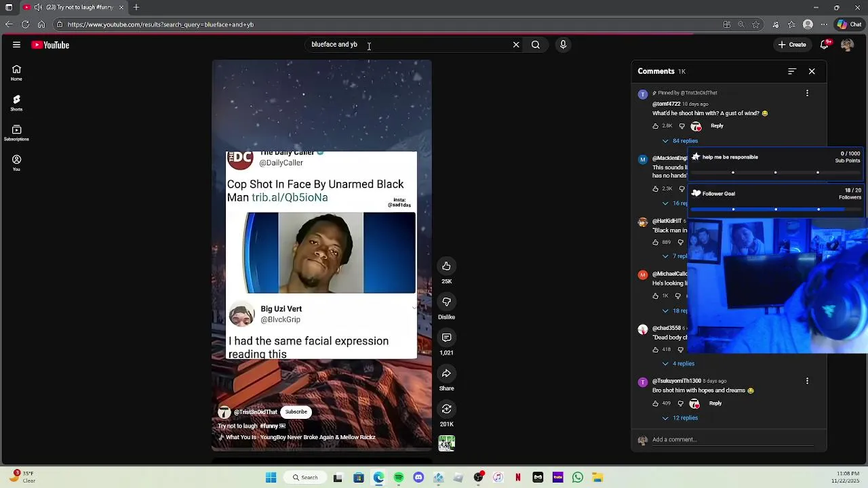Screen dimensions: 868x488
Task: Reload the page
Action: pos(25,24)
